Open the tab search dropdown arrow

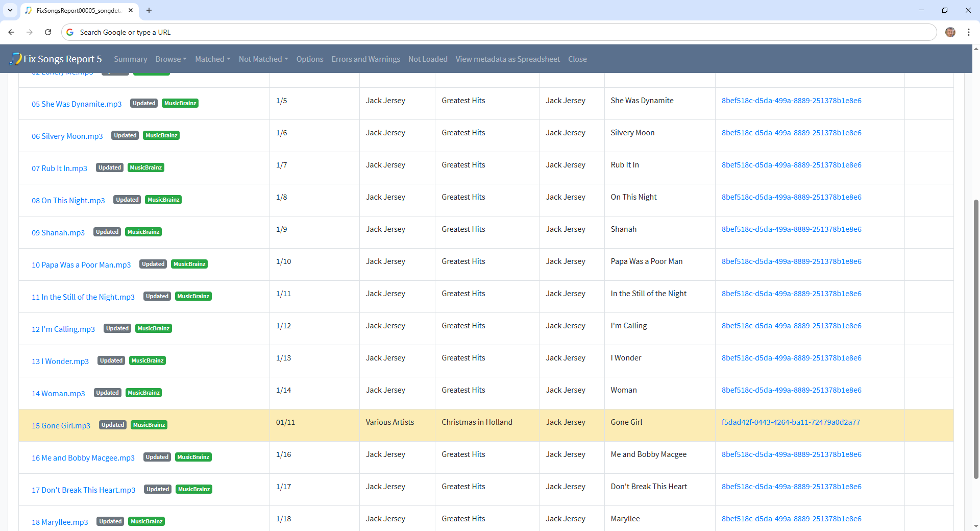point(10,10)
